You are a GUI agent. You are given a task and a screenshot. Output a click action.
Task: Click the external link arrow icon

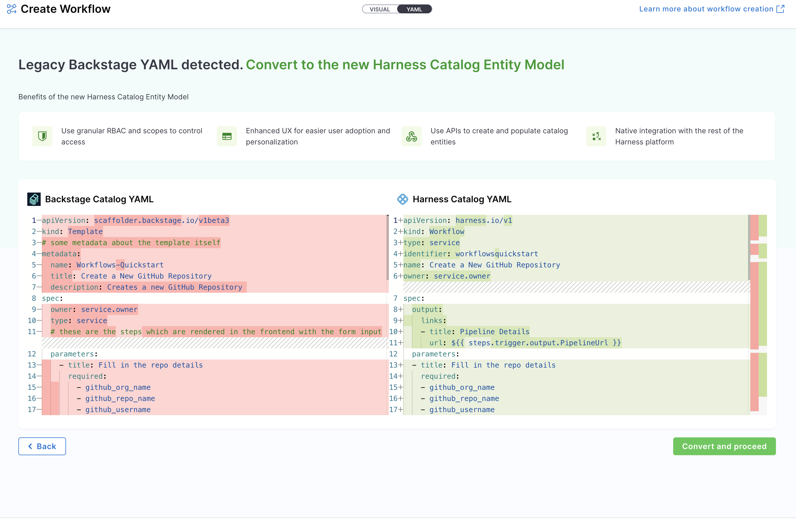780,9
